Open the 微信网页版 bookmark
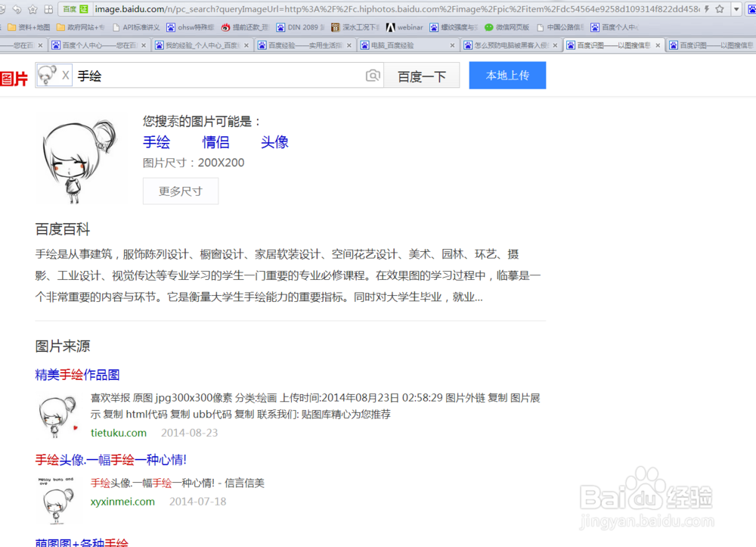756x547 pixels. (x=507, y=27)
